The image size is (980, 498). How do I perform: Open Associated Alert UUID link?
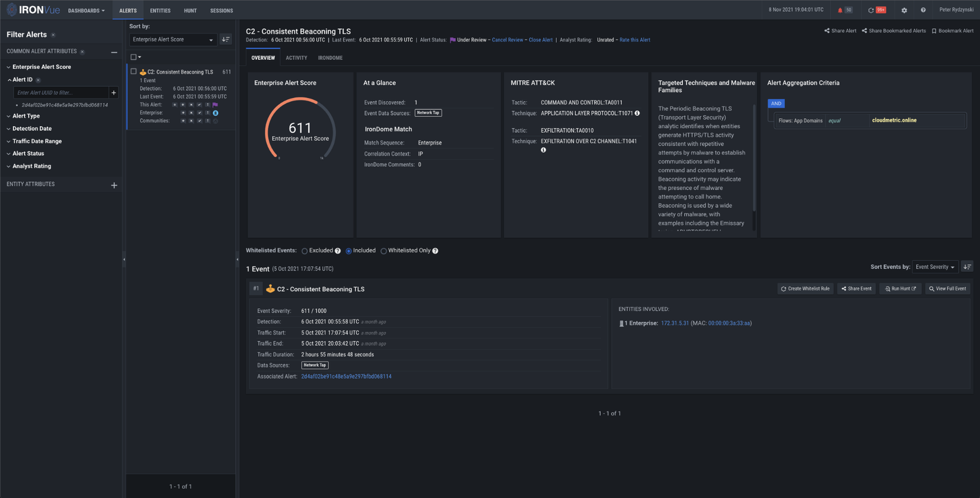(x=346, y=377)
